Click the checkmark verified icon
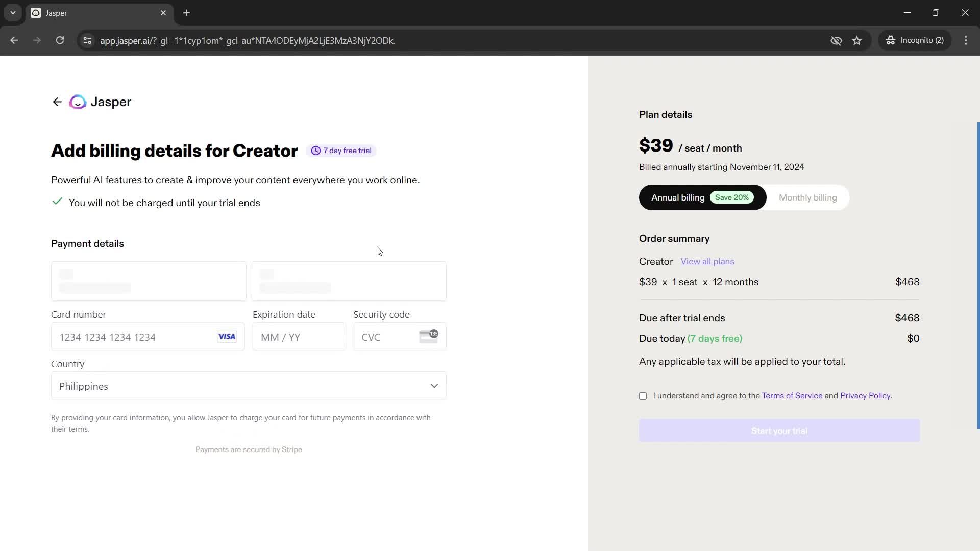 pos(58,202)
